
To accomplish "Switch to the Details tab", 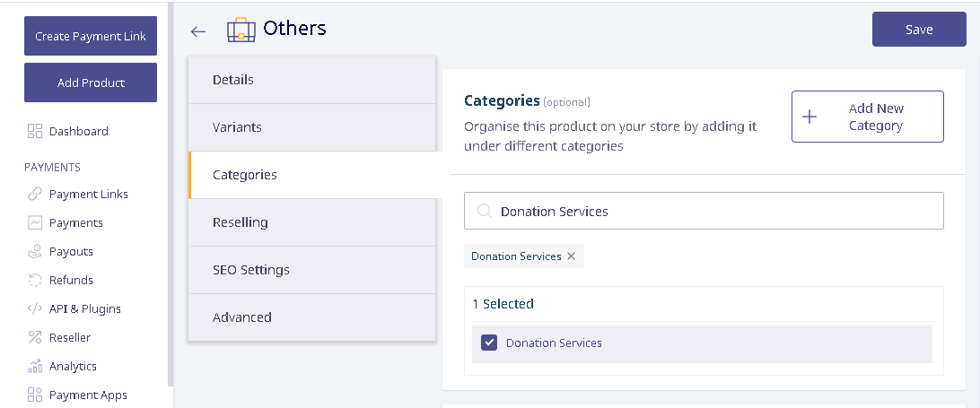I will tap(312, 80).
